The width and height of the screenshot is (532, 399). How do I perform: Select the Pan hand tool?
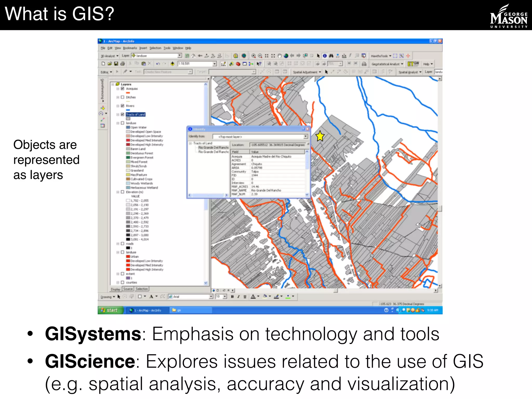click(280, 56)
